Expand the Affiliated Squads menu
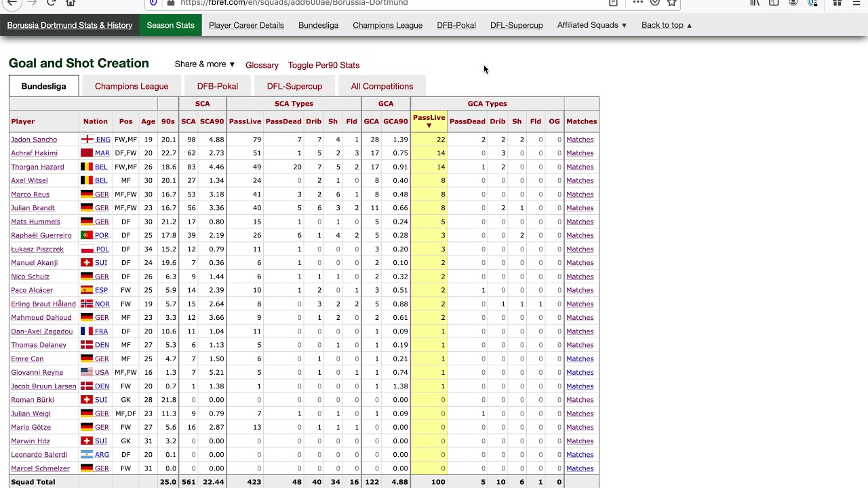868x488 pixels. [592, 25]
